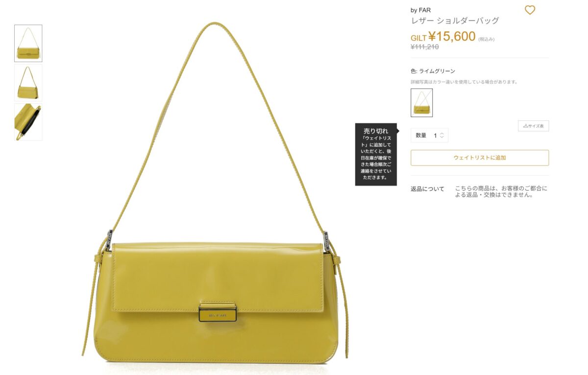The height and width of the screenshot is (375, 588).
Task: Click the struck-through ¥111,210 original price
Action: (424, 47)
